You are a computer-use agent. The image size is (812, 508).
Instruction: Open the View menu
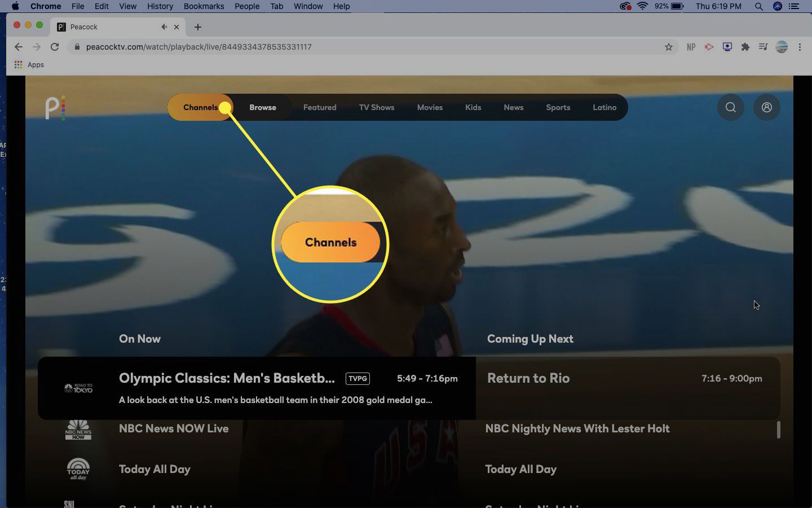coord(128,6)
